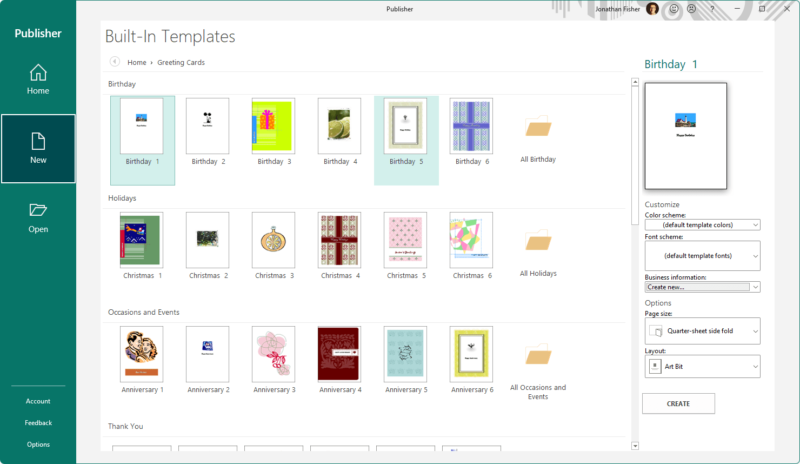Open Account in the sidebar
The width and height of the screenshot is (800, 464).
click(38, 401)
